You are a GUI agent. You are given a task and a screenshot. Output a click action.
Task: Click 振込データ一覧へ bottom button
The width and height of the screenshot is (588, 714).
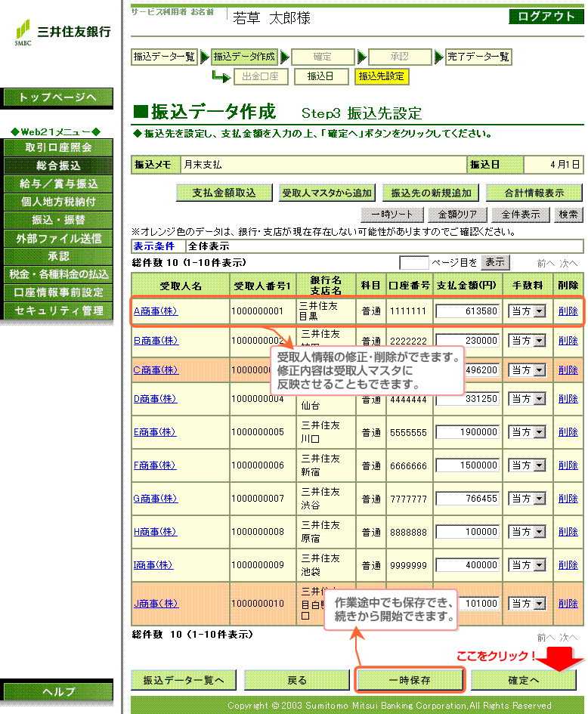184,680
